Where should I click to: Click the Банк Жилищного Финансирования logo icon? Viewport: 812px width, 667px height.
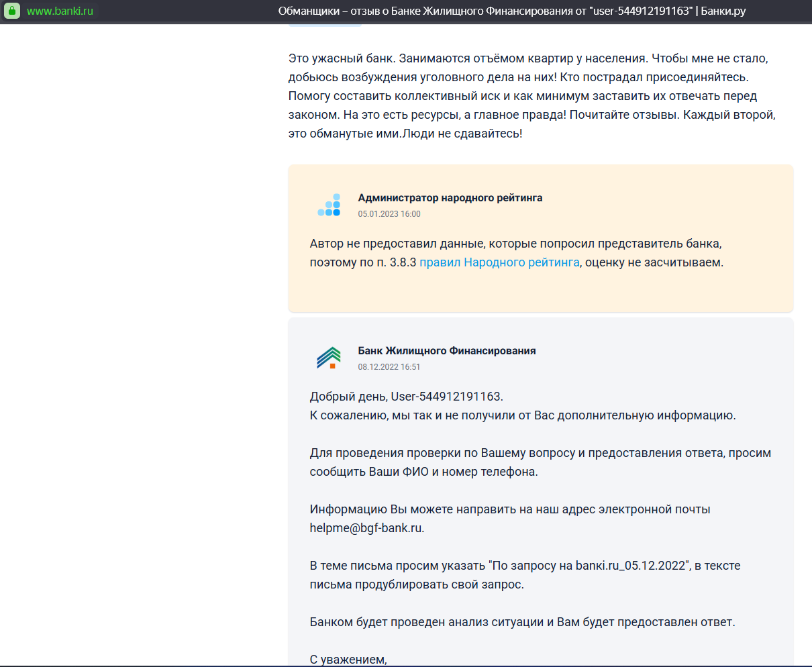[x=329, y=358]
